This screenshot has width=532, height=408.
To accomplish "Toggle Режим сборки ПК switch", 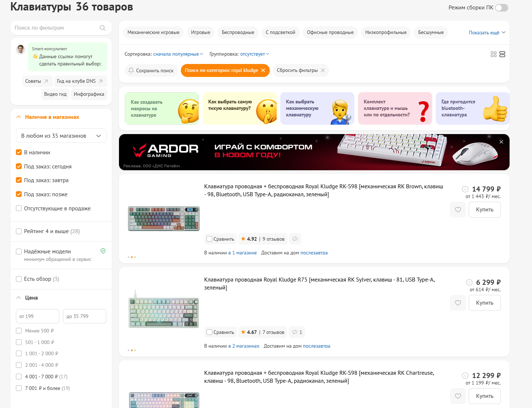I will click(x=502, y=8).
